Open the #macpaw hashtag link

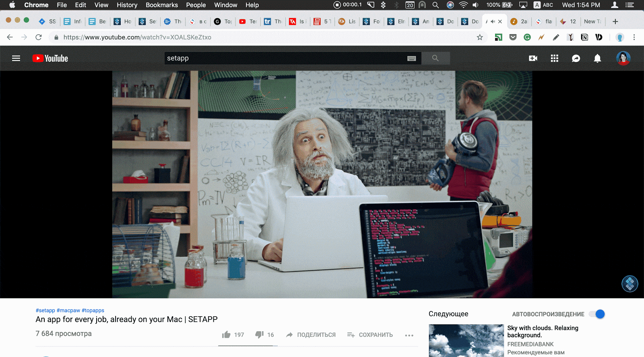pyautogui.click(x=68, y=310)
